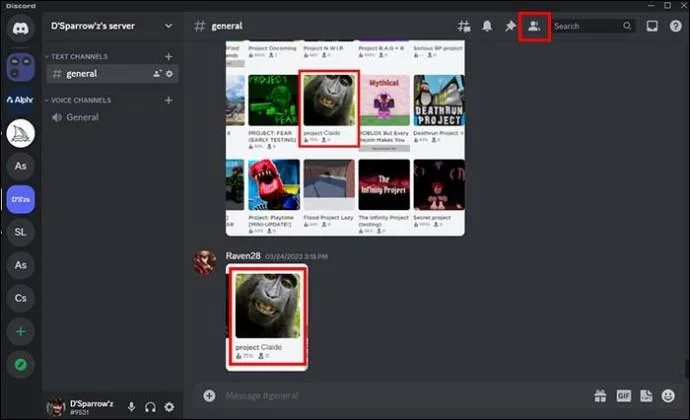The width and height of the screenshot is (690, 420).
Task: Open the attachment plus button
Action: click(209, 396)
